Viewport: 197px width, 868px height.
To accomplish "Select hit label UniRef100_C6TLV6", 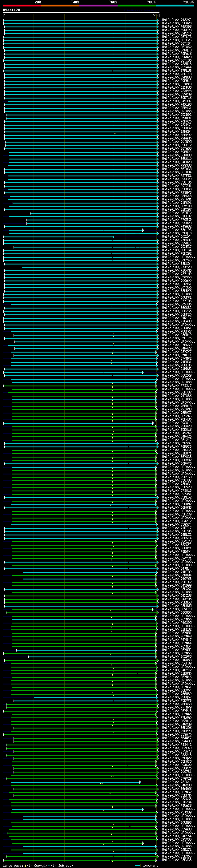I will pyautogui.click(x=177, y=40).
